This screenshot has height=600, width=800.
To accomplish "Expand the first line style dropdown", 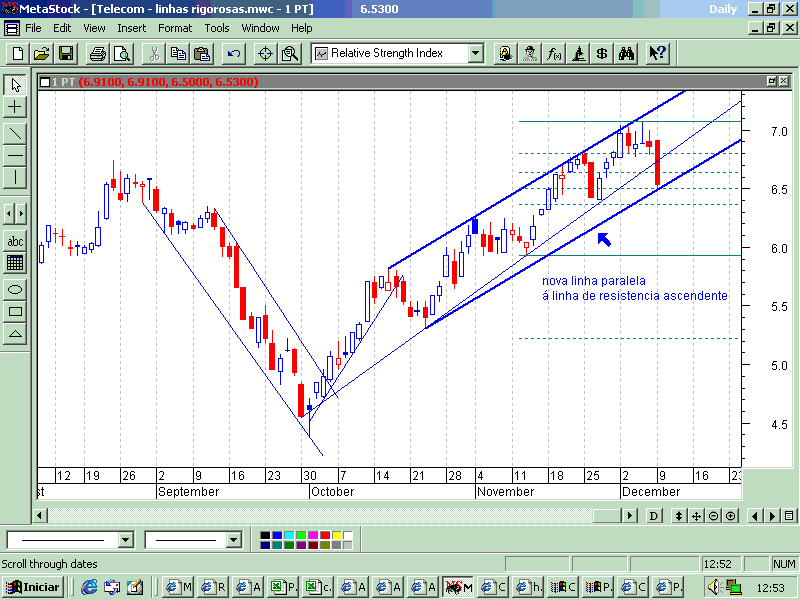I will (126, 540).
